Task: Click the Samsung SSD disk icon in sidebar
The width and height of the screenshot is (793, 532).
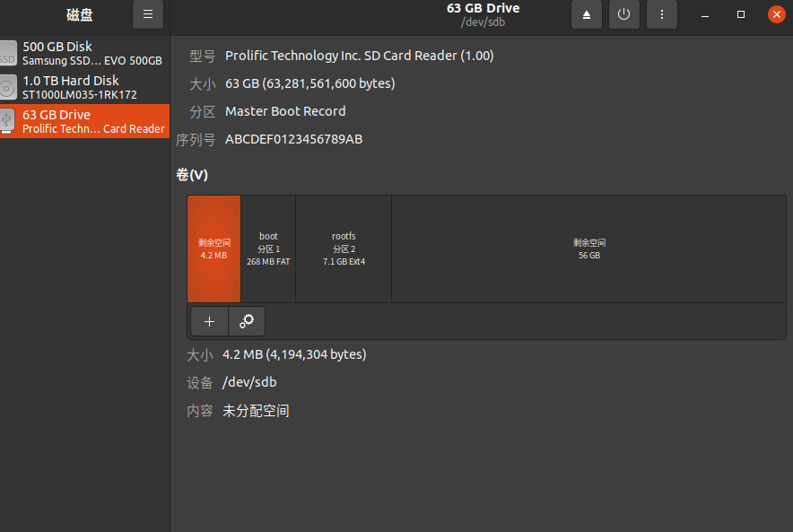Action: click(x=8, y=52)
